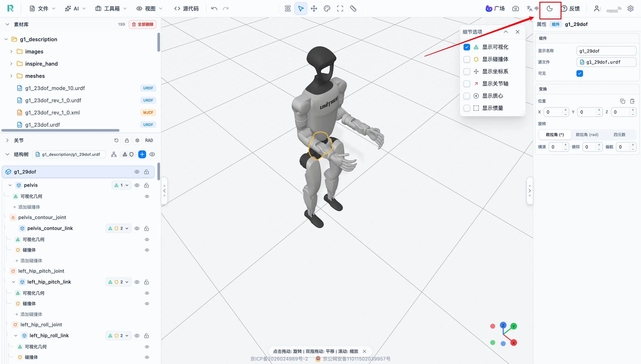Click lock icon on pelvis row
641x364 pixels.
tap(147, 185)
